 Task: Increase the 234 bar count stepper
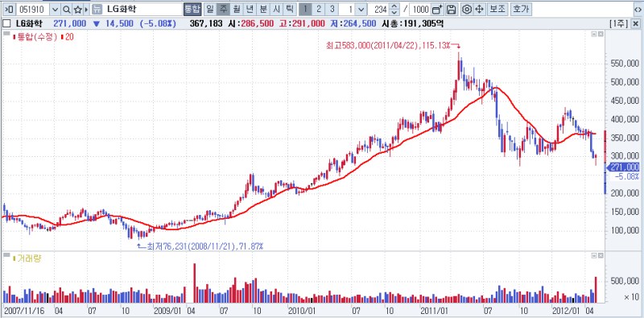tap(394, 6)
